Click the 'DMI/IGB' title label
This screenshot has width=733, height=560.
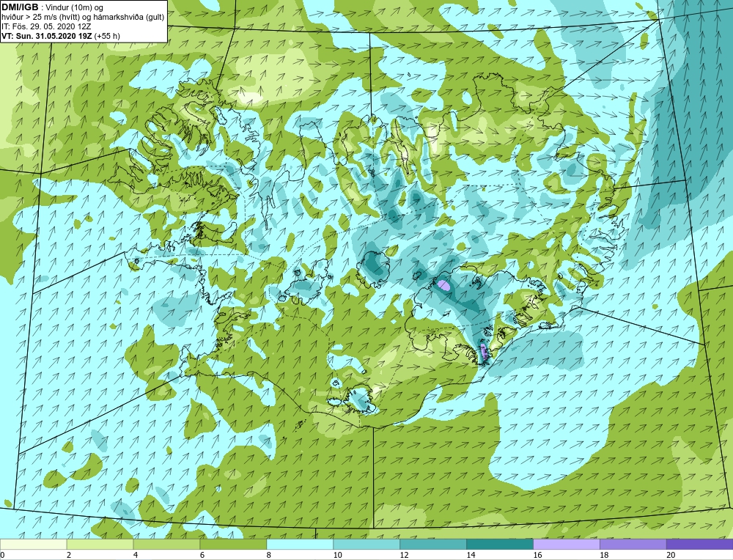pyautogui.click(x=20, y=7)
